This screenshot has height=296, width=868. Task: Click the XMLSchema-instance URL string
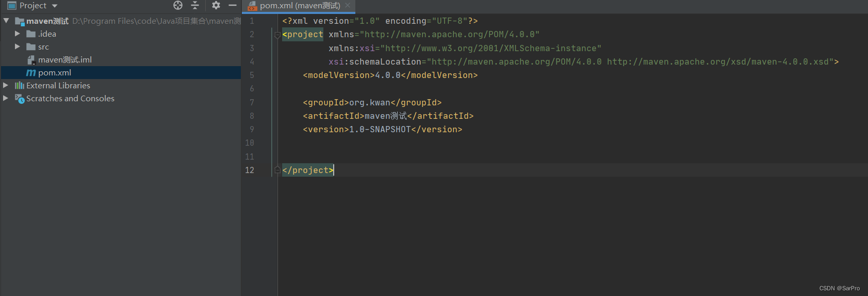tap(491, 49)
